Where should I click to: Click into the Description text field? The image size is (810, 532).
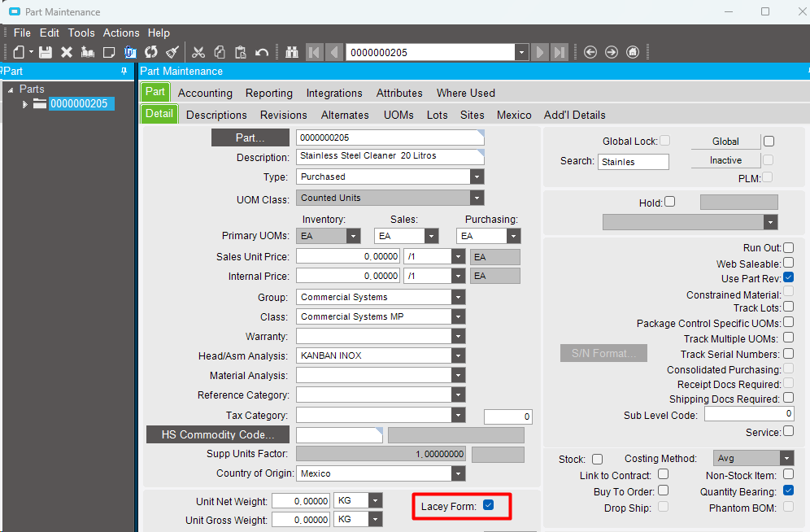(x=389, y=157)
